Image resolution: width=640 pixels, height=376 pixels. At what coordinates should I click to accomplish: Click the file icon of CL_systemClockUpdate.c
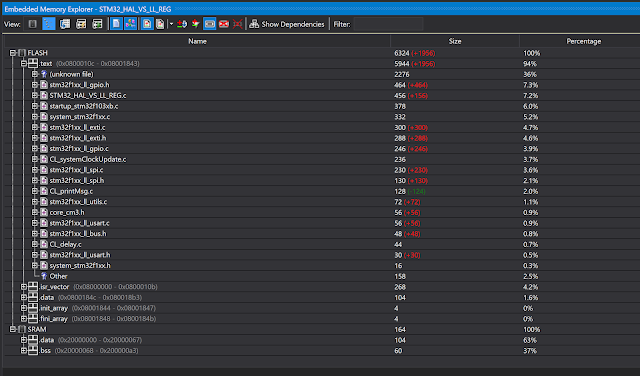point(44,159)
